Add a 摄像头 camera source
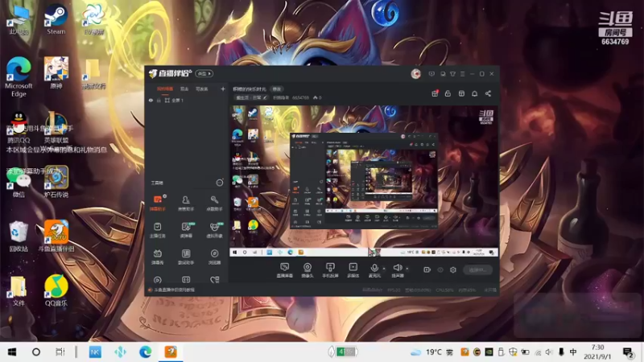The height and width of the screenshot is (362, 644). (x=308, y=270)
